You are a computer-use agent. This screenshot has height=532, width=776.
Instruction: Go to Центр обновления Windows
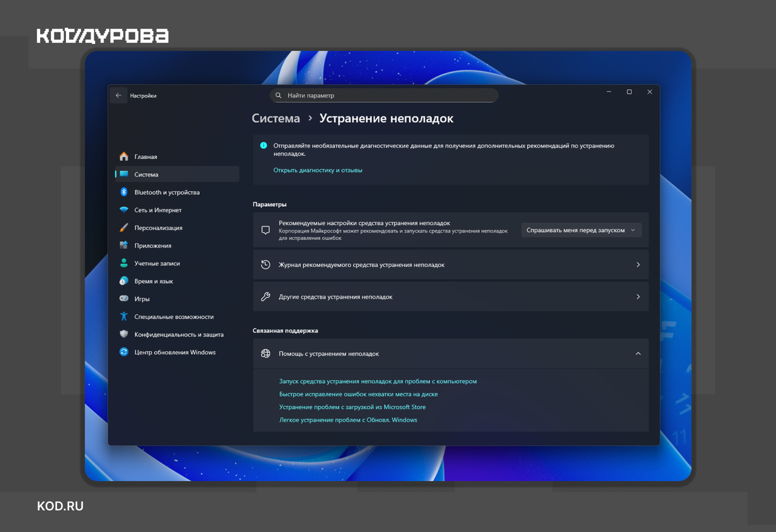coord(177,352)
